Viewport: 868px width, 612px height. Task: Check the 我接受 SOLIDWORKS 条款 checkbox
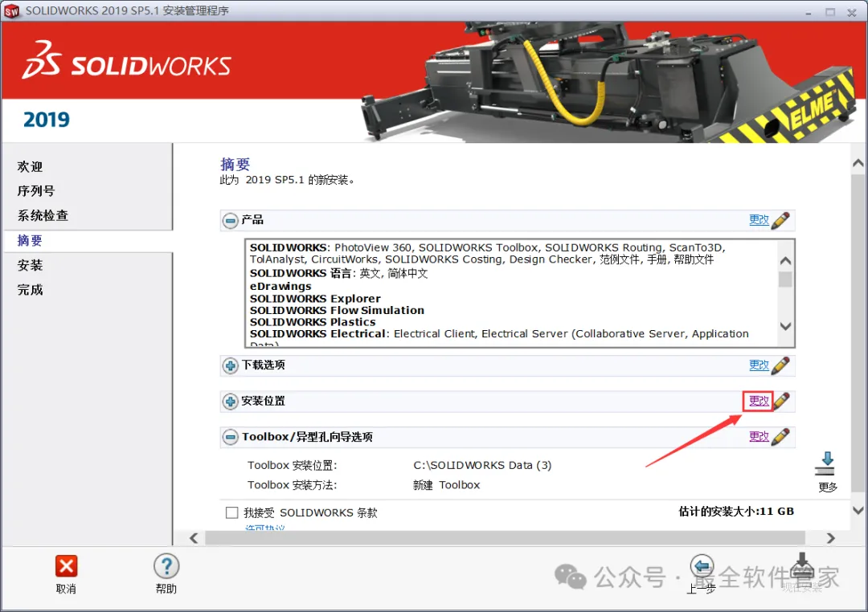(x=232, y=512)
